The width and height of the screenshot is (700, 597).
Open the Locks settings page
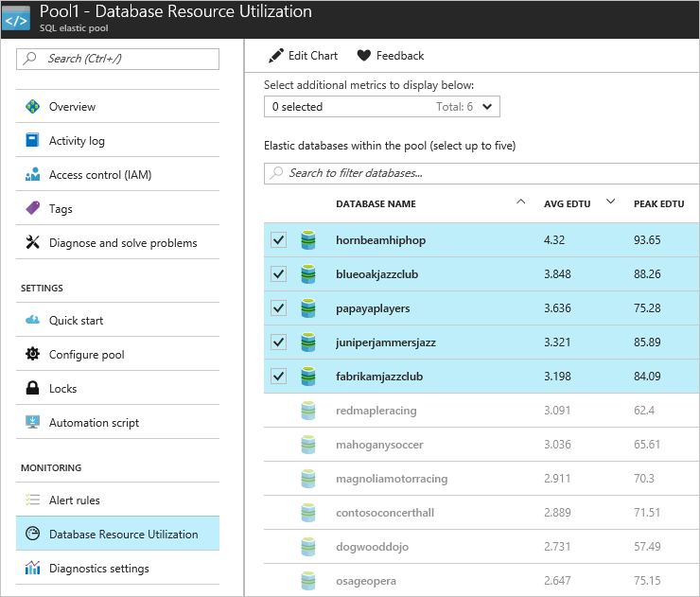click(x=118, y=388)
